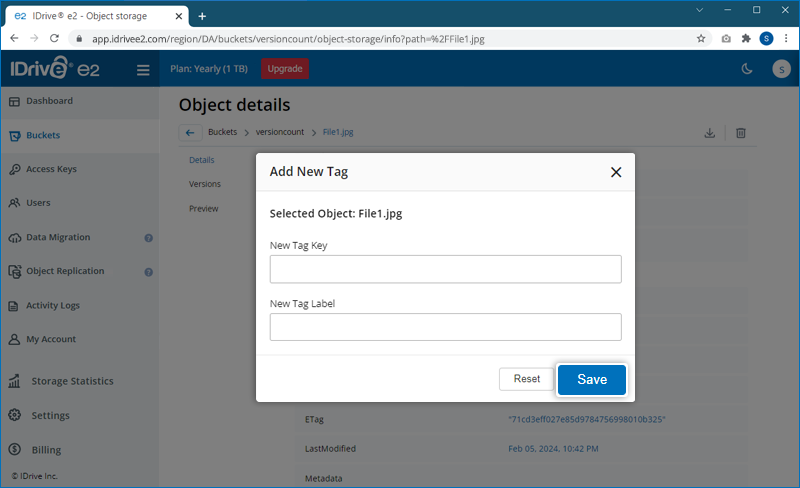Screen dimensions: 800x488
Task: Bookmark this page with star icon
Action: point(701,39)
